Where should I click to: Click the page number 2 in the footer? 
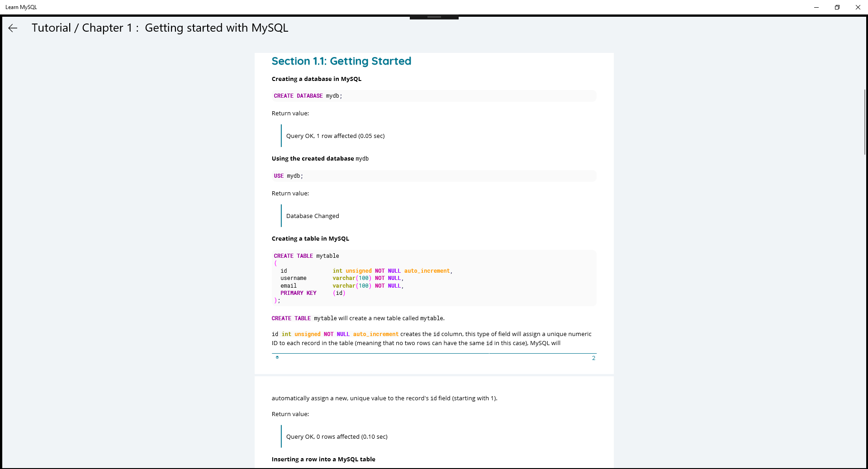(593, 358)
